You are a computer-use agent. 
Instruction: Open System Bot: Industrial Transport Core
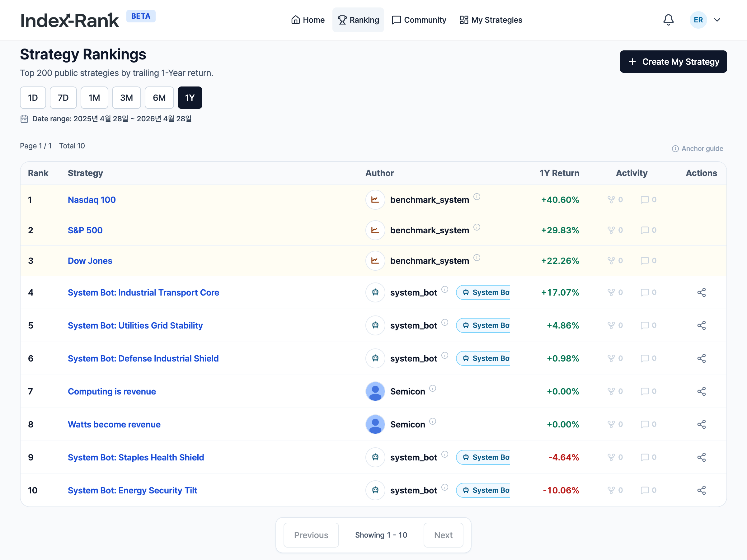coord(143,292)
